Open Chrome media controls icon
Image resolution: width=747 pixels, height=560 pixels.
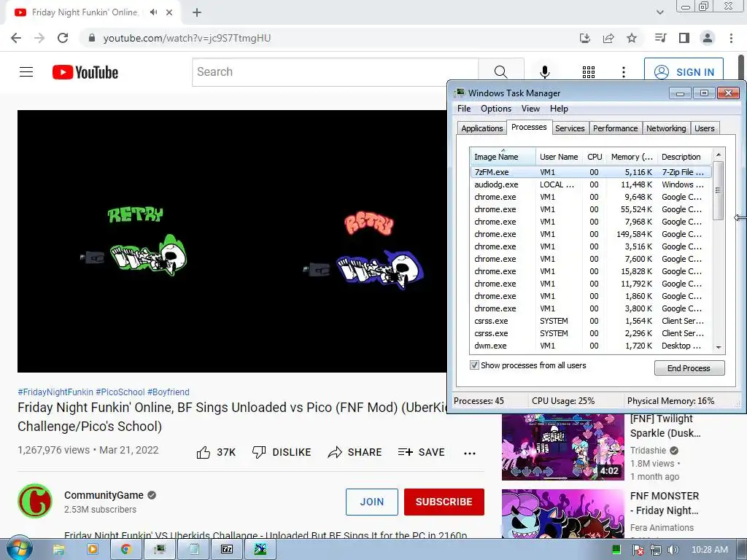660,38
